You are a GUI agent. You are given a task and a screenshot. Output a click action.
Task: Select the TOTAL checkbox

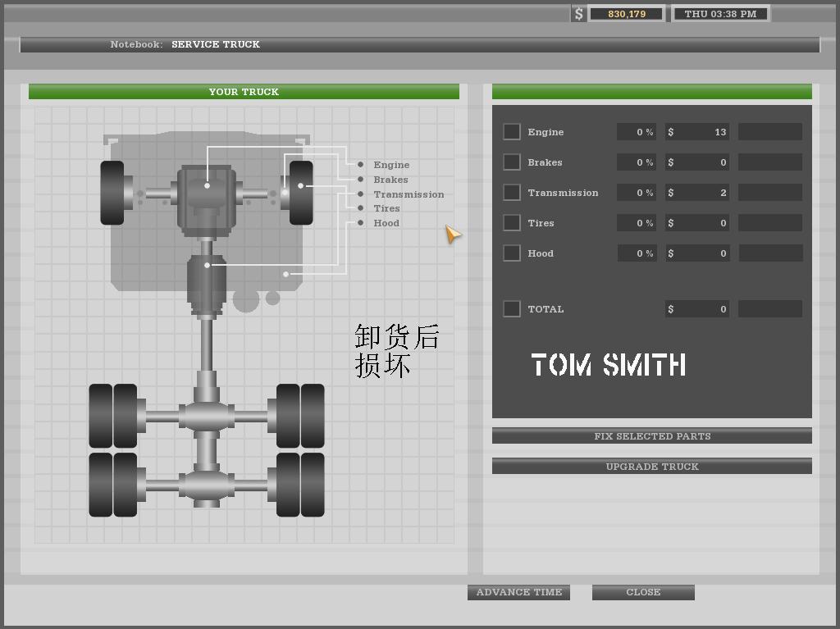[512, 309]
